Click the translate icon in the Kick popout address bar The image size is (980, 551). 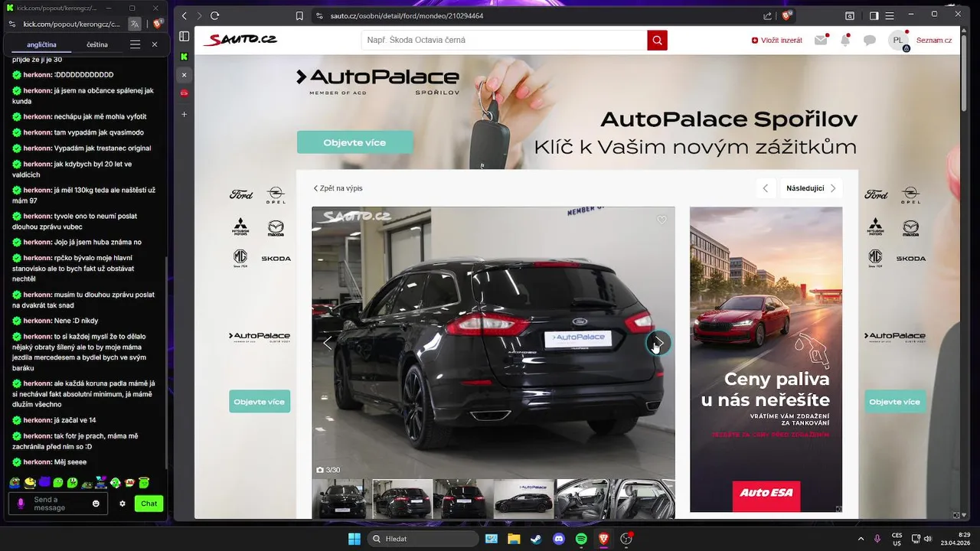coord(135,24)
